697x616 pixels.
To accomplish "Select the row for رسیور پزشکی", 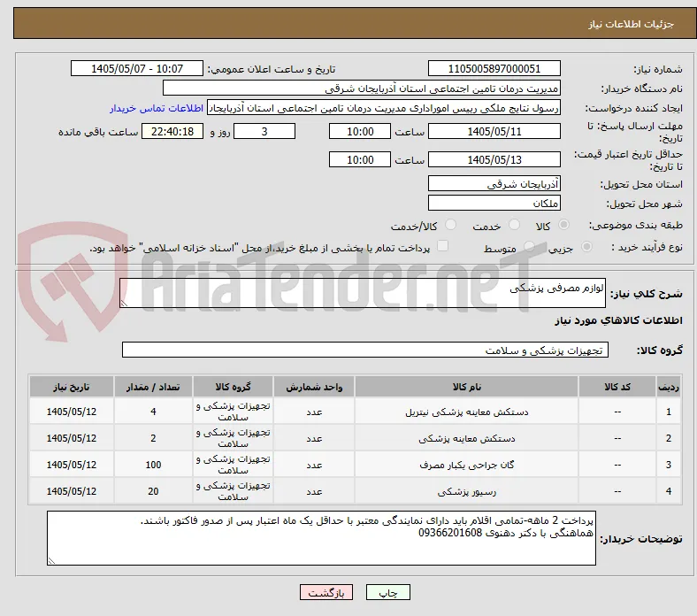I will 355,491.
